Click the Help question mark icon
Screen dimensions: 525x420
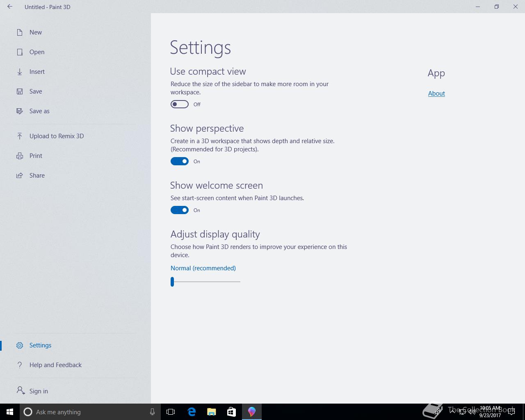coord(20,365)
